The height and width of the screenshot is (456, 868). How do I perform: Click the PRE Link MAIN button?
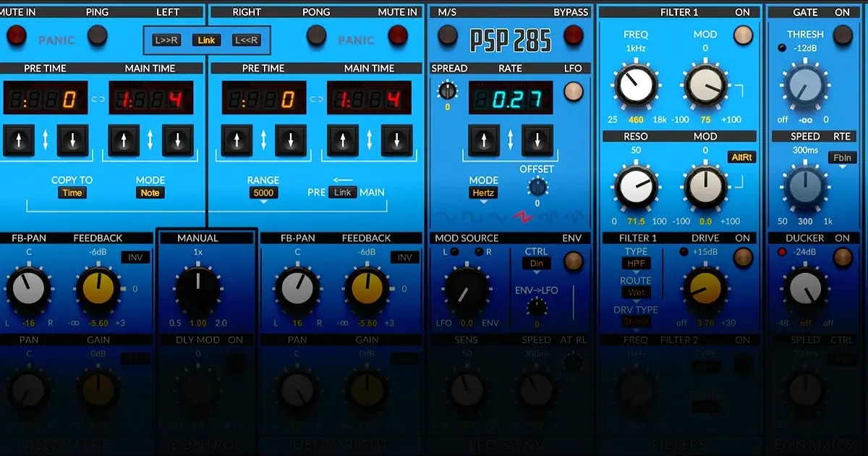343,192
